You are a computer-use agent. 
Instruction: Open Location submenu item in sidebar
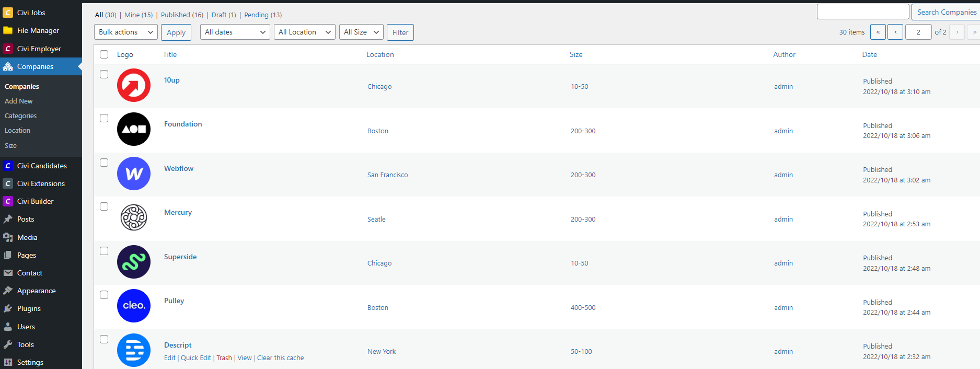17,130
